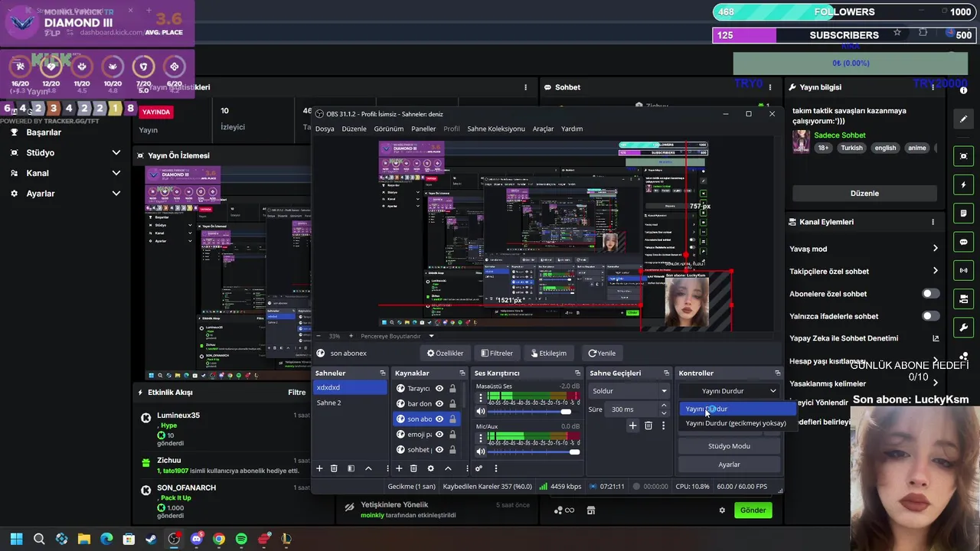The width and height of the screenshot is (980, 551).
Task: Click the Filtreler button
Action: tap(497, 354)
